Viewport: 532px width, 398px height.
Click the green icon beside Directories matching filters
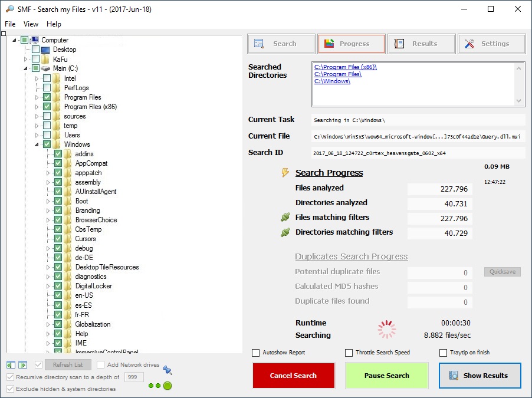click(285, 232)
